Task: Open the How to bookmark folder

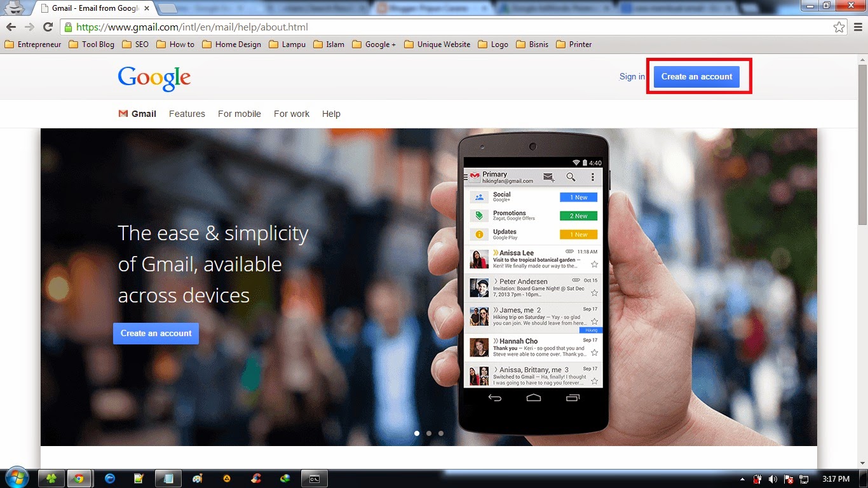Action: pos(175,44)
